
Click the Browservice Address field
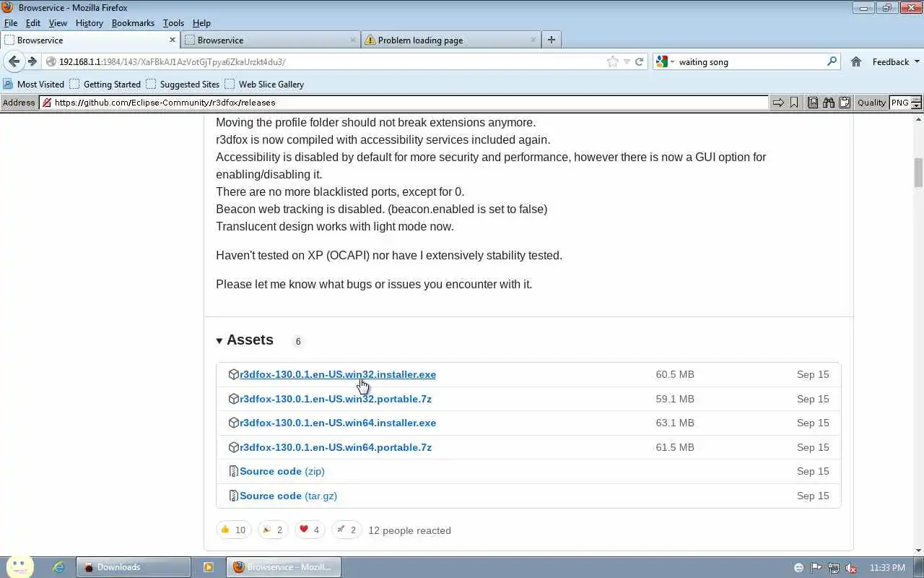coord(404,103)
